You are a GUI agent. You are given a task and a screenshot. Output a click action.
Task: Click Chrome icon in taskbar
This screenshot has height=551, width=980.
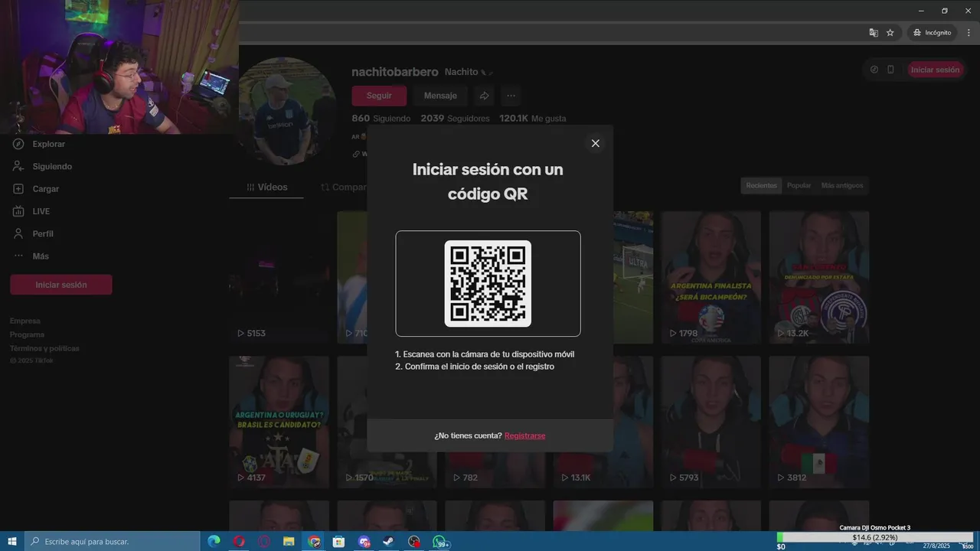tap(314, 542)
